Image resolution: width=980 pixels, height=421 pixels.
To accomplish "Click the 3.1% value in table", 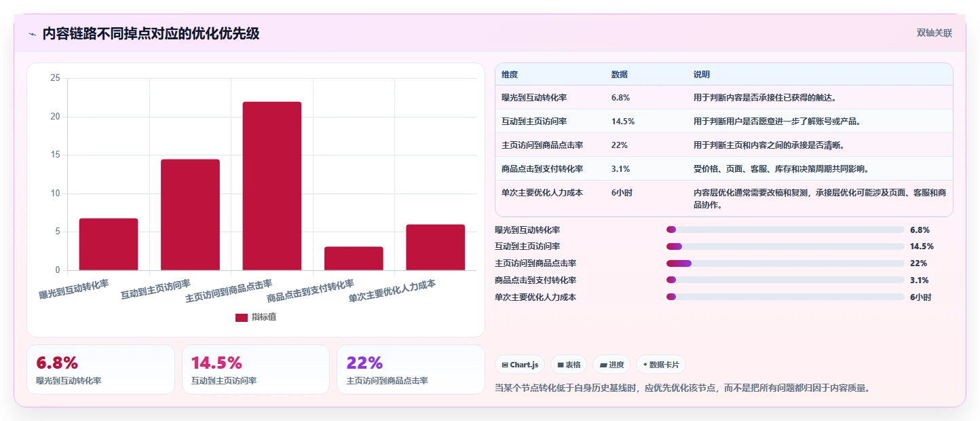I will pyautogui.click(x=621, y=169).
